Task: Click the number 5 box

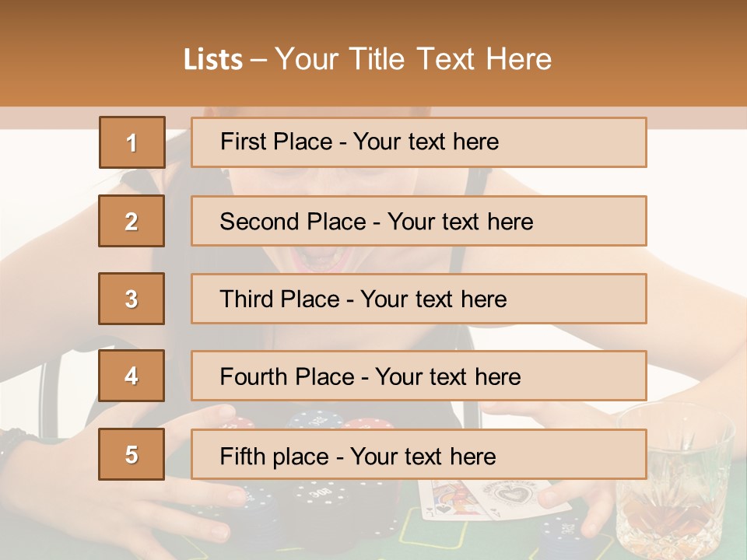Action: 132,454
